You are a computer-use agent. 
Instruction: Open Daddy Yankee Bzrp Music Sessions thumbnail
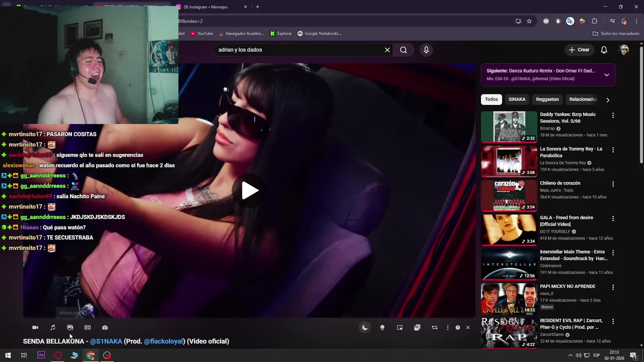[509, 127]
